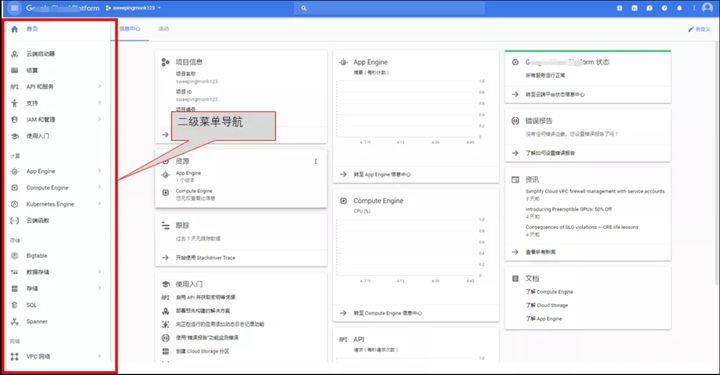Expand the VPC network submenu arrow
The image size is (720, 375).
pos(100,356)
